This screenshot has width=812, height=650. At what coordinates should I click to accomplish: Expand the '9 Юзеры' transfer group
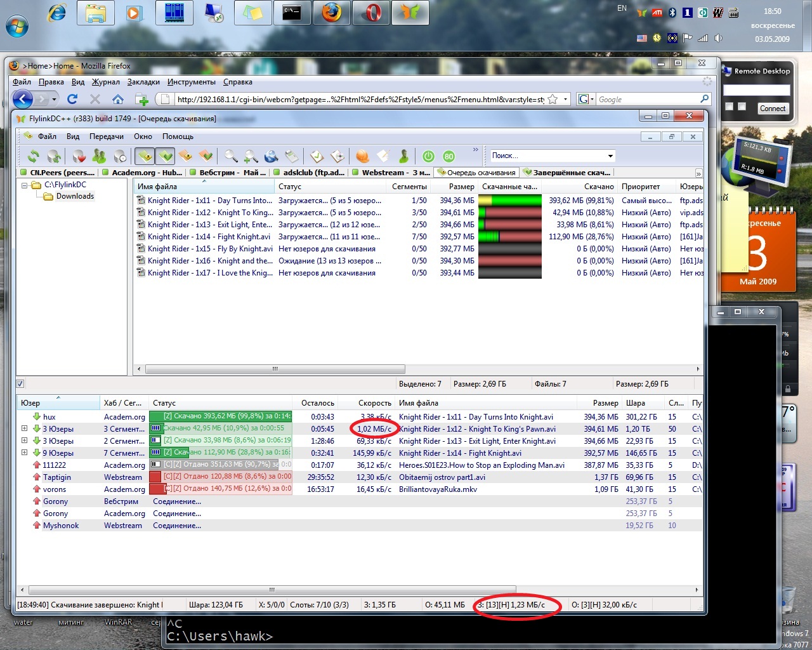pos(24,453)
